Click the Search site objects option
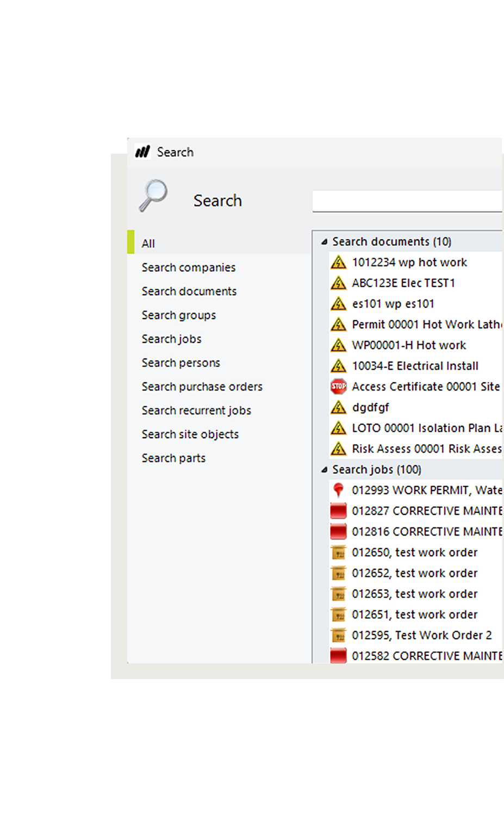 coord(190,434)
